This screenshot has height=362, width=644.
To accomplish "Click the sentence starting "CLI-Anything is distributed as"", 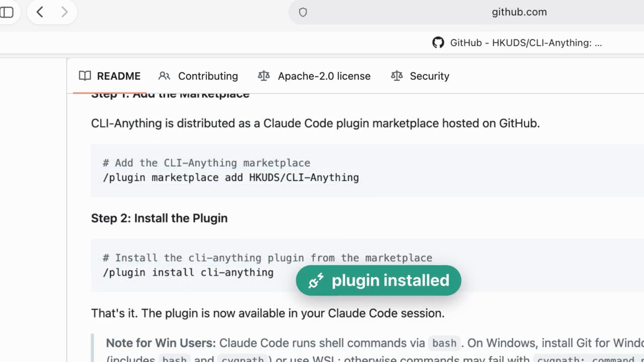I will point(315,123).
